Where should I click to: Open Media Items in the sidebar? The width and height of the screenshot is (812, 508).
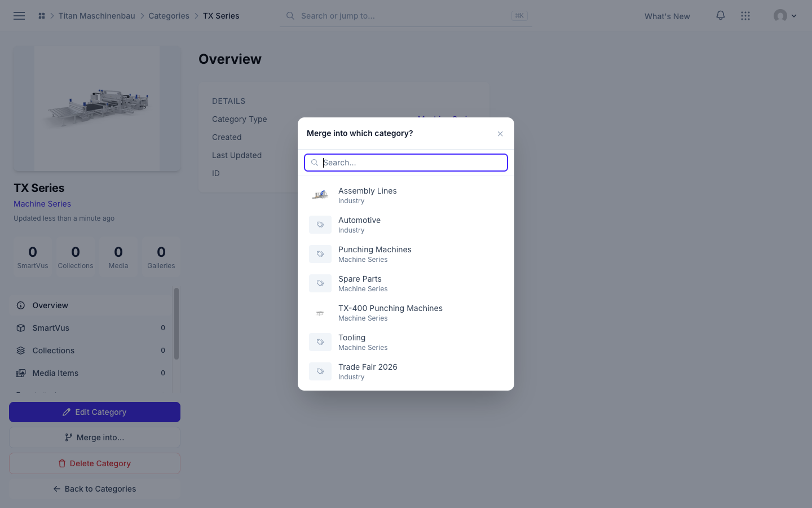pos(90,373)
